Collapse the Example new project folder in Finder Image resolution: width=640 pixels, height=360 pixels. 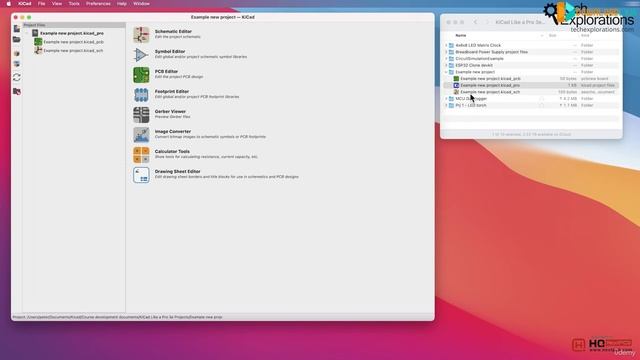446,72
